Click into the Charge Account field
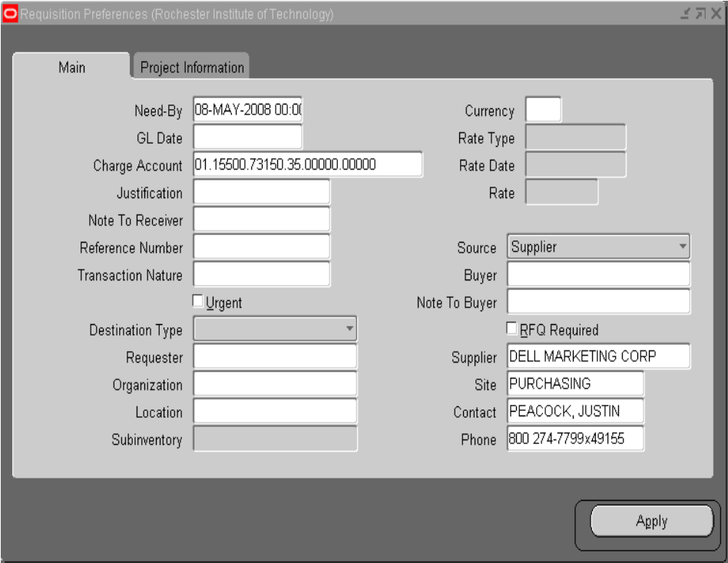This screenshot has height=563, width=728. (307, 165)
